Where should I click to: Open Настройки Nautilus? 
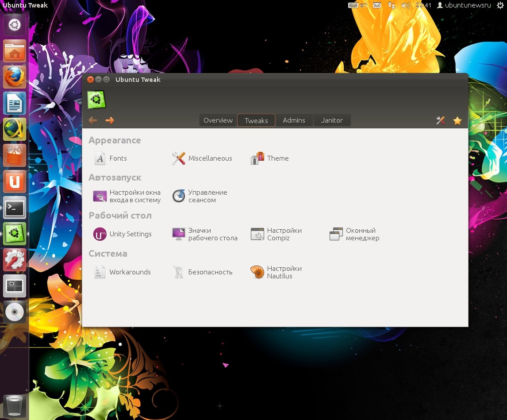276,272
